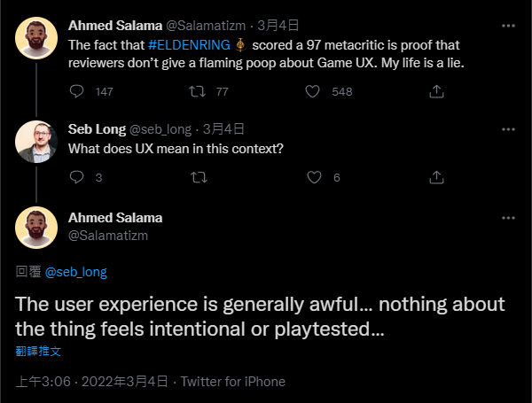Viewport: 532px width, 403px height.
Task: Click the 翻譯推文 translate tweet link
Action: tap(38, 352)
